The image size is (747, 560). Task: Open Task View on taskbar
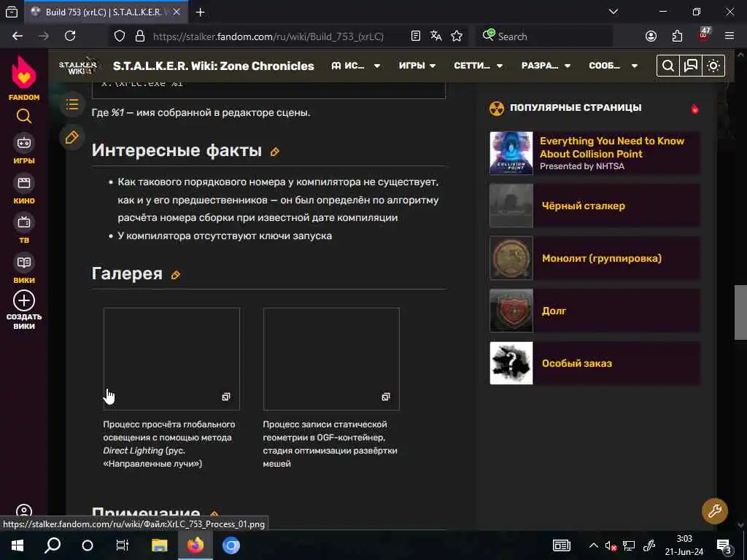pos(123,545)
